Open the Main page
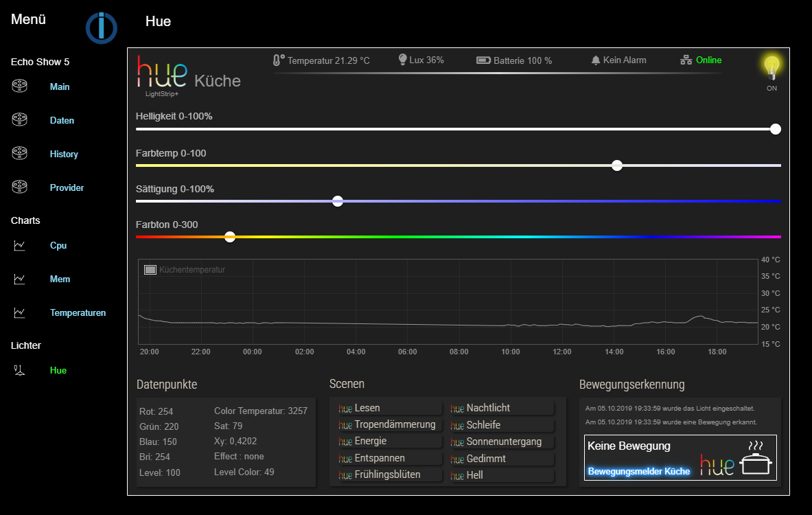Viewport: 812px width, 515px height. click(60, 87)
